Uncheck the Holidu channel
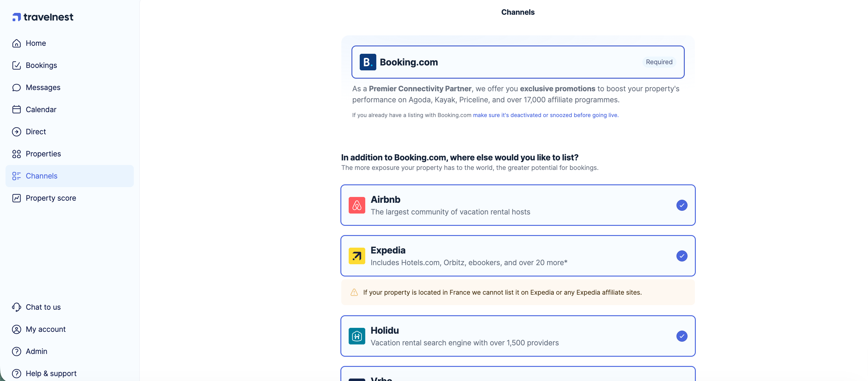 [x=682, y=336]
